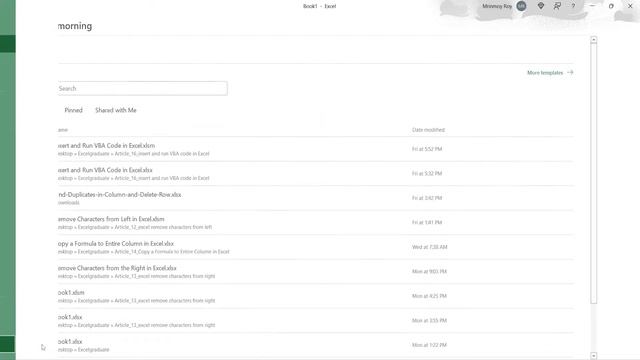Open 'Remove Characters from Left in Excel.xlsm'
The width and height of the screenshot is (640, 360).
coord(315,223)
